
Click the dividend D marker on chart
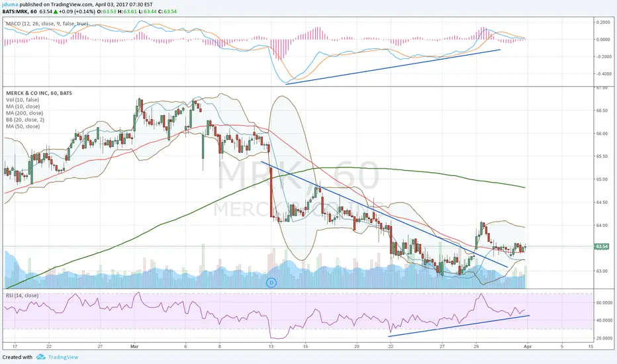271,283
